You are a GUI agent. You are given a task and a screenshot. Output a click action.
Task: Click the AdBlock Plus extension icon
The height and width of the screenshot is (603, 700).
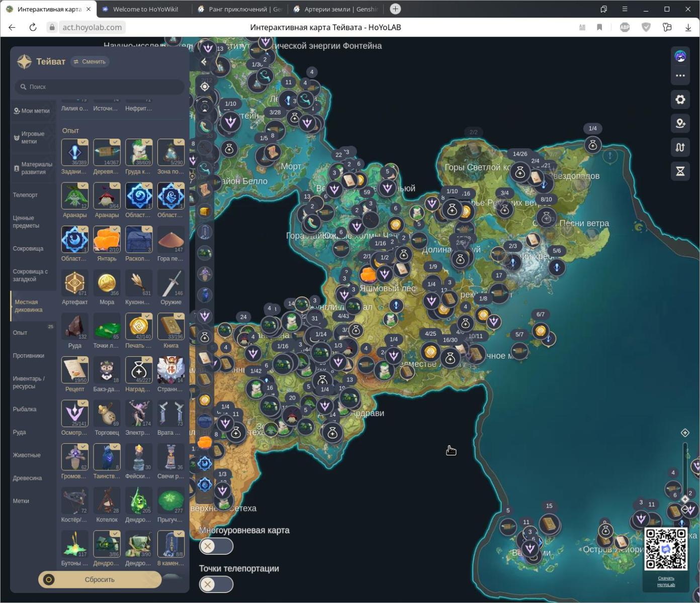[625, 28]
